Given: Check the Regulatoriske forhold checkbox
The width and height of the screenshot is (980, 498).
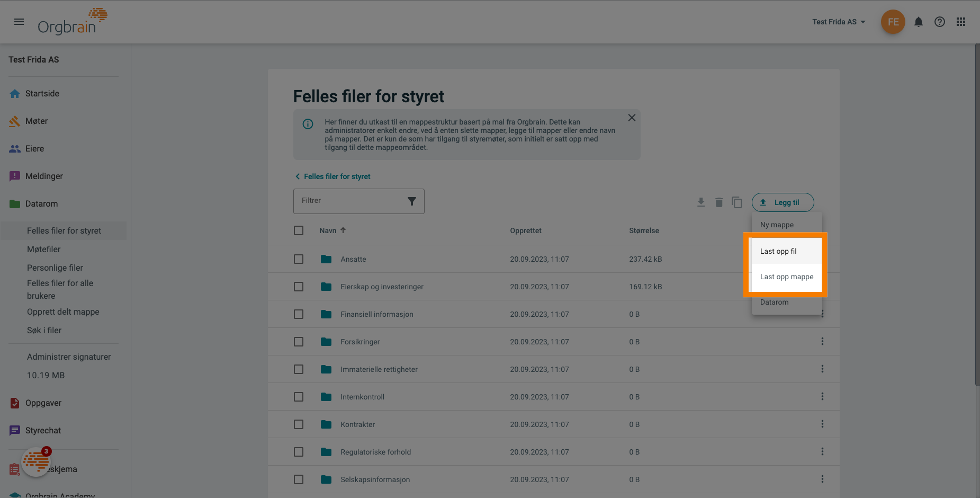Looking at the screenshot, I should point(299,452).
